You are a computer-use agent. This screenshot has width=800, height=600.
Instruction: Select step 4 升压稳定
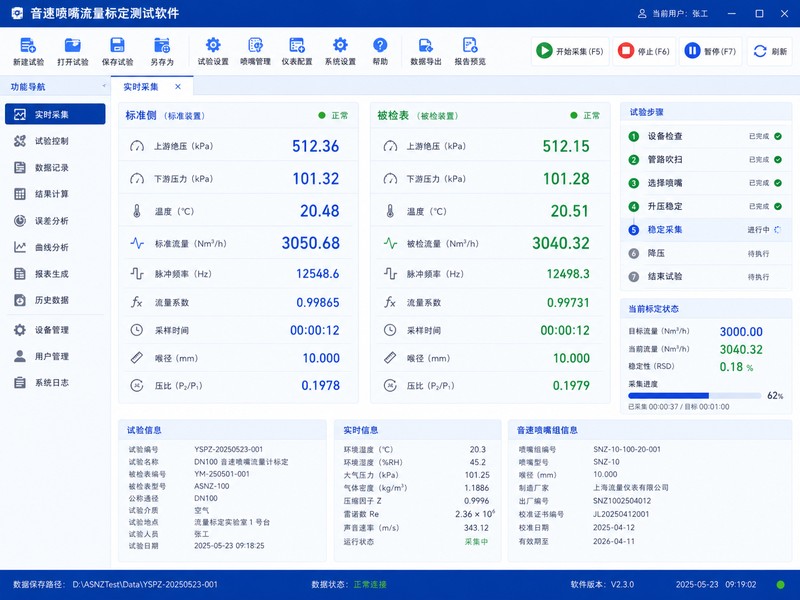707,207
